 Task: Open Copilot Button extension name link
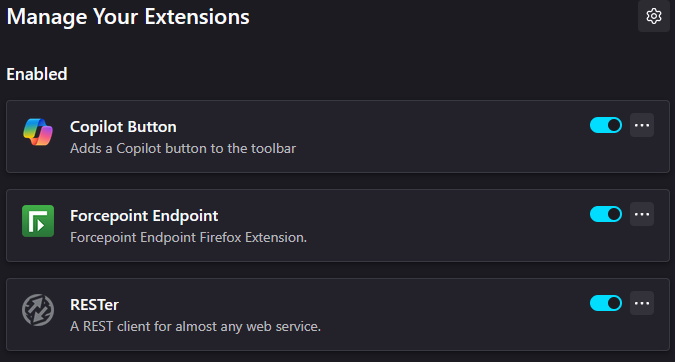pyautogui.click(x=123, y=127)
